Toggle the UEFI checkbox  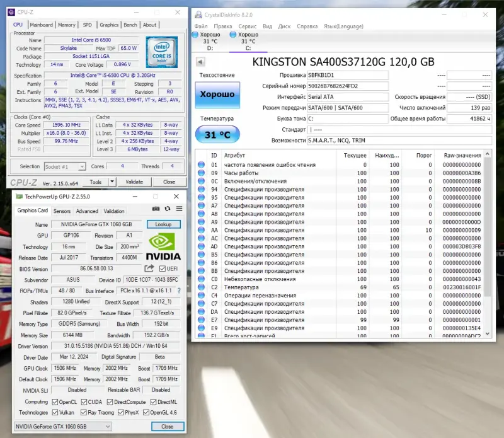(163, 269)
